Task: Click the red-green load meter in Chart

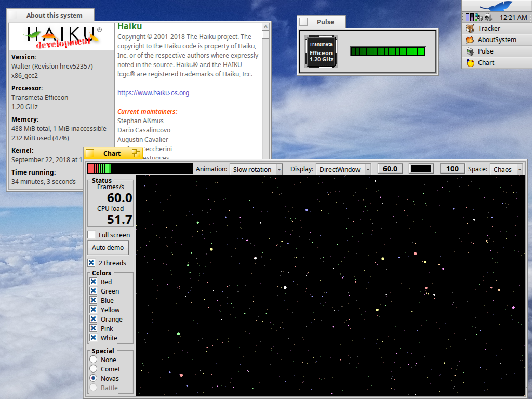Action: [140, 168]
